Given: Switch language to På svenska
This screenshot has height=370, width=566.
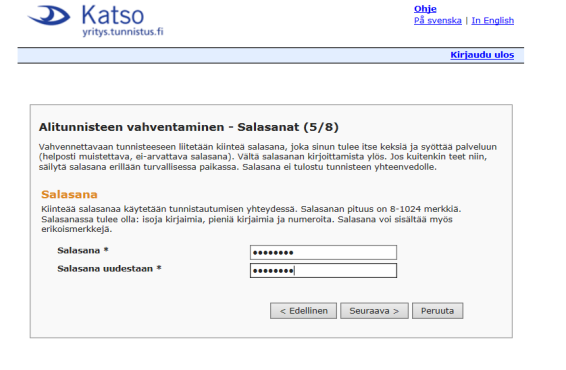Looking at the screenshot, I should (x=437, y=20).
